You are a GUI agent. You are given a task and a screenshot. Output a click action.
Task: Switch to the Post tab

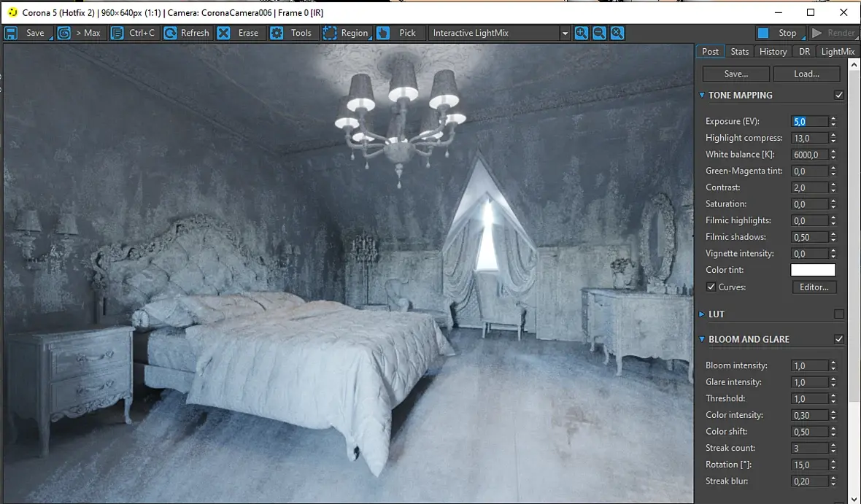pyautogui.click(x=710, y=51)
